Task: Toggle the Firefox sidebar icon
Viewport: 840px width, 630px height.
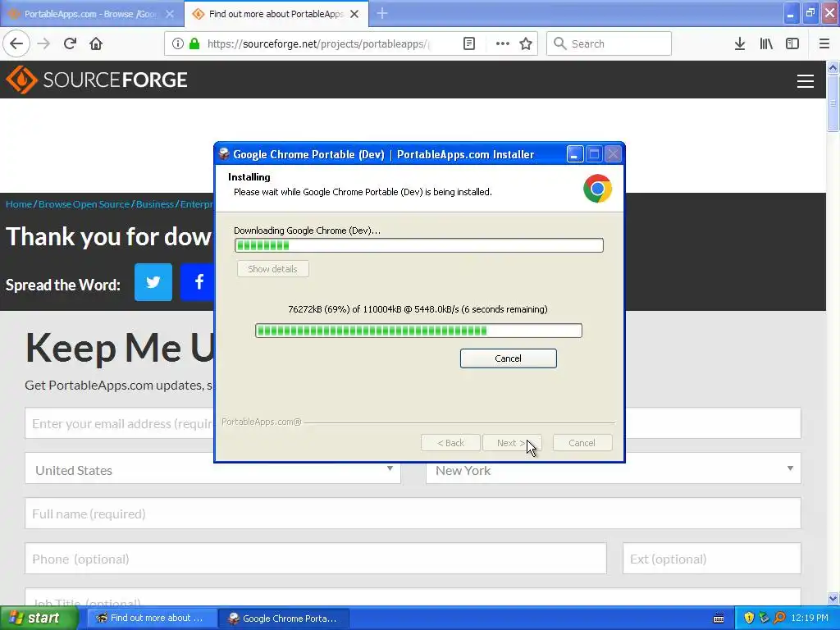Action: 792,43
